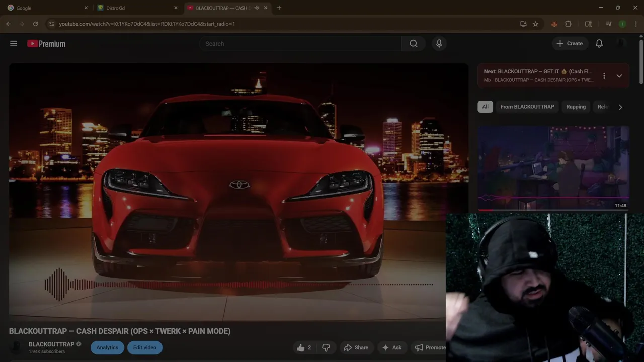Collapse the mix playlist chevron
Image resolution: width=644 pixels, height=362 pixels.
click(x=619, y=76)
